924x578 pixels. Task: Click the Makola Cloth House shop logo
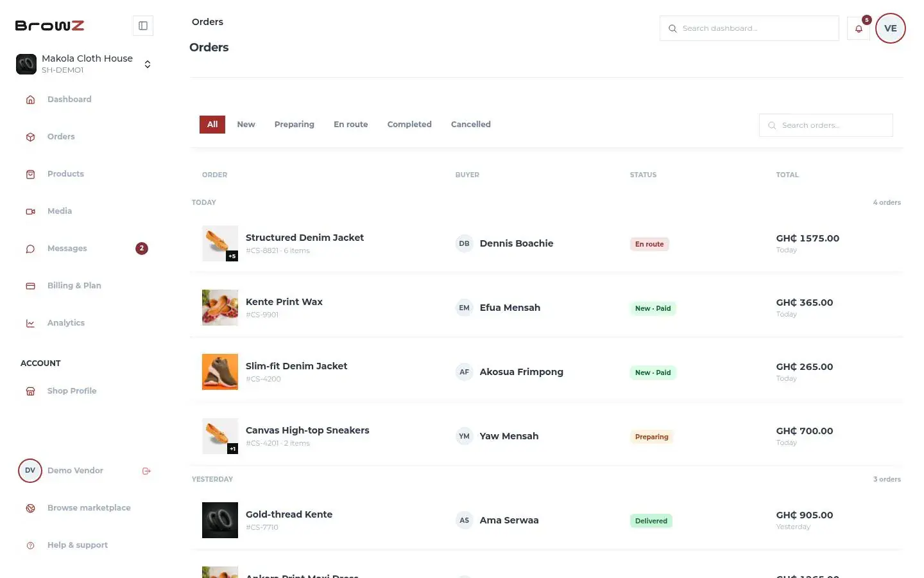tap(26, 64)
